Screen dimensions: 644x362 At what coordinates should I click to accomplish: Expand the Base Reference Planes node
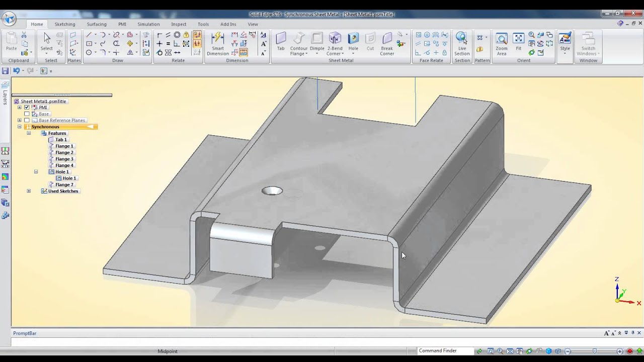(x=20, y=121)
